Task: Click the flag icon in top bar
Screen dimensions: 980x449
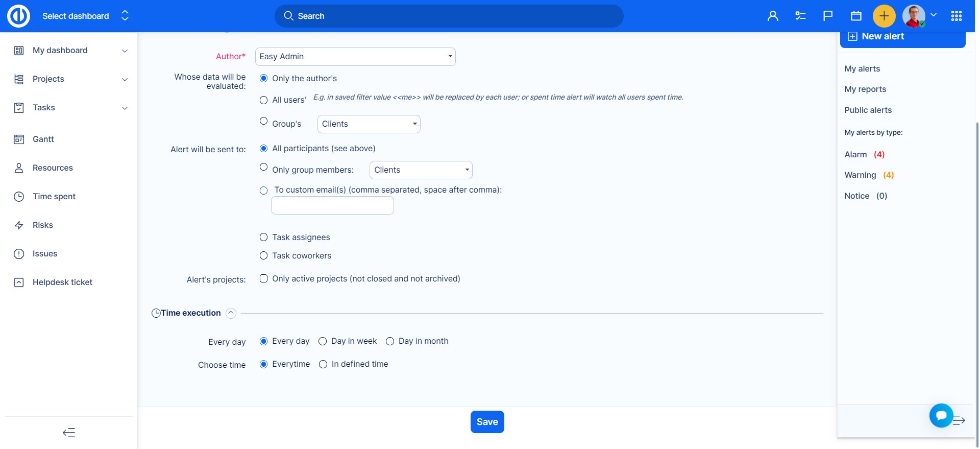Action: click(x=828, y=16)
